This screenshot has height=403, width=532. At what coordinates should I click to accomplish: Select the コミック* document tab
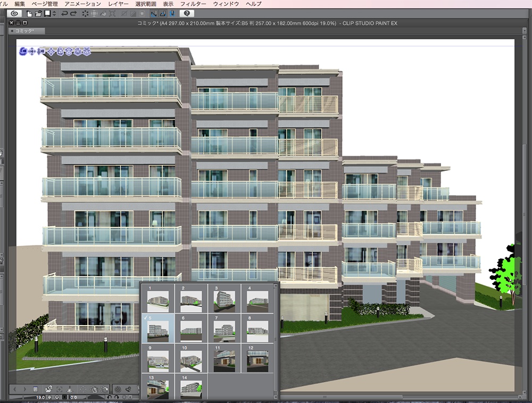[27, 31]
